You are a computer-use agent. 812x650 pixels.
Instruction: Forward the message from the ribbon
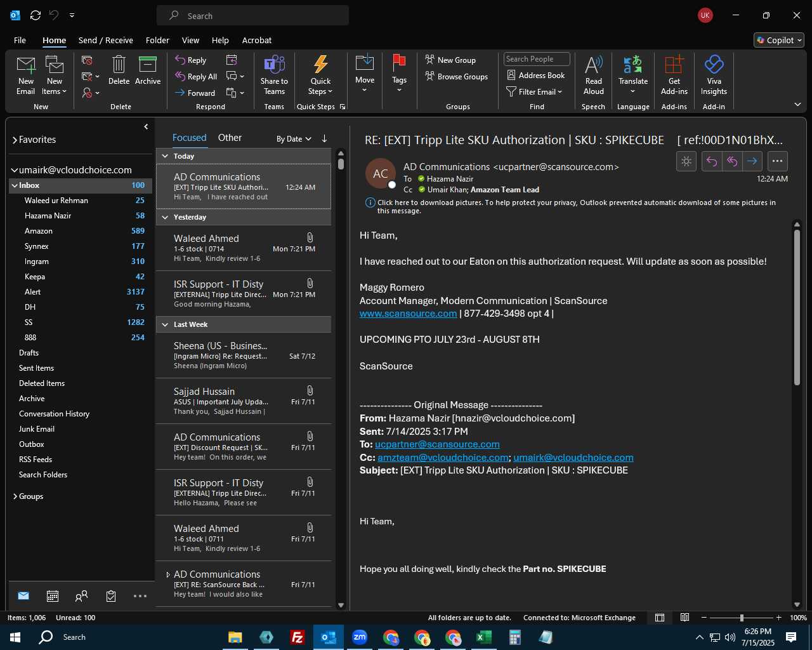tap(195, 93)
